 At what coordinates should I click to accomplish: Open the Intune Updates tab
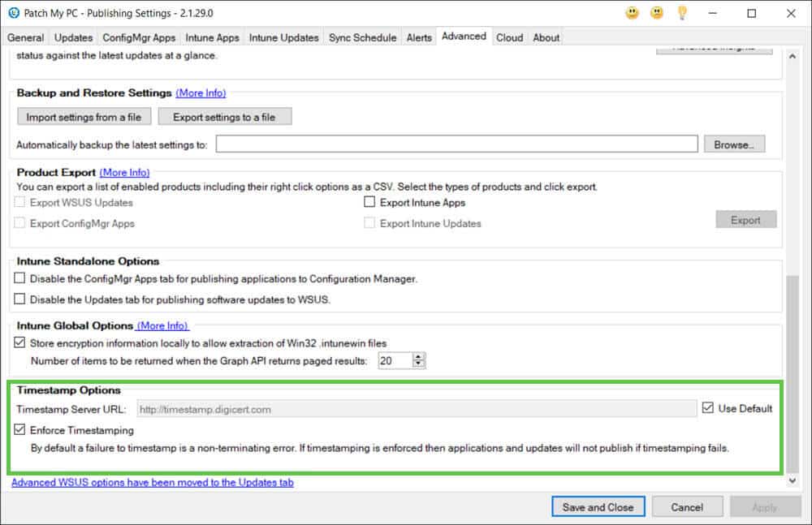283,38
